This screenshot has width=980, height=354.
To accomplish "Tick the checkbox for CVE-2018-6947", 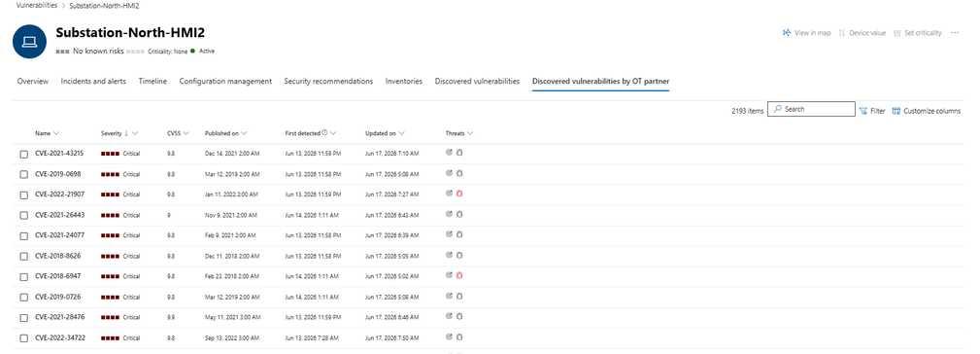I will 23,276.
